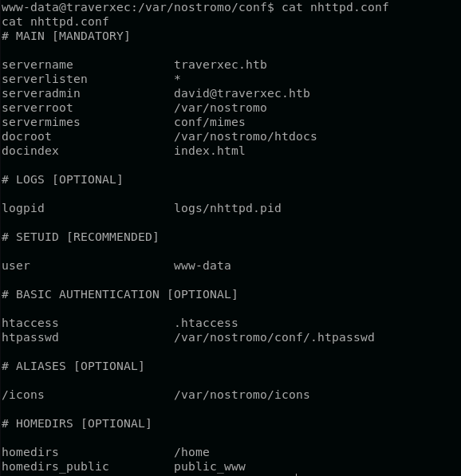
Task: Click the /icons alias key
Action: tap(23, 395)
